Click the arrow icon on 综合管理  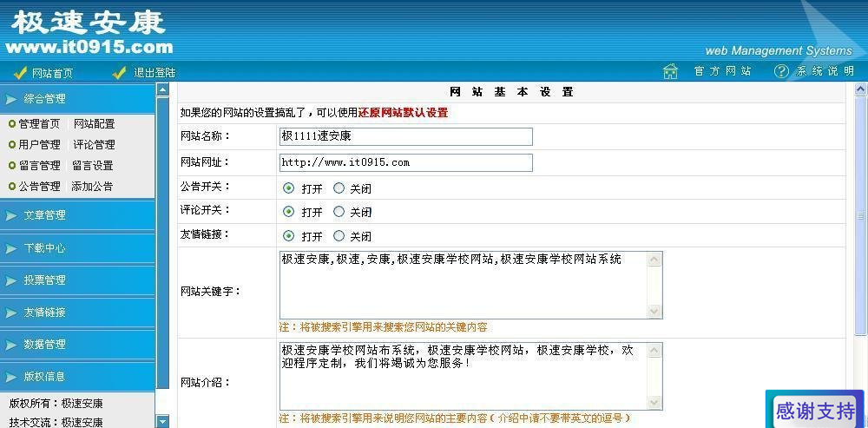point(11,99)
